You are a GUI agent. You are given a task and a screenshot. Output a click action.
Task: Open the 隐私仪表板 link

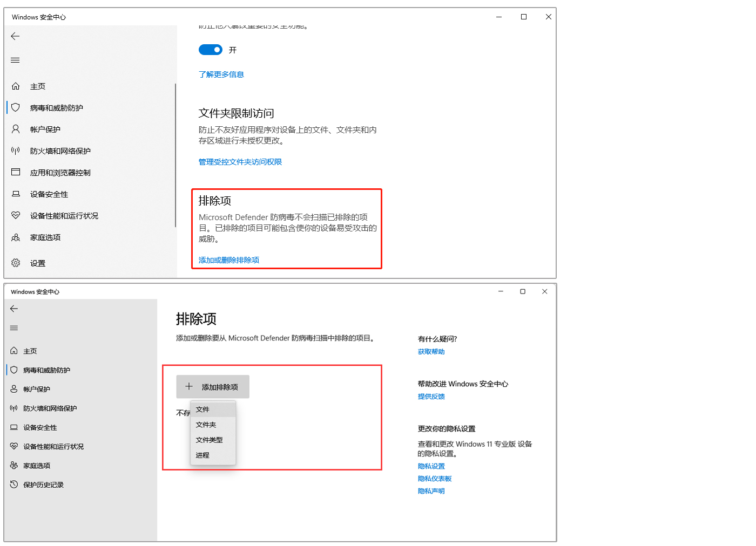(435, 479)
